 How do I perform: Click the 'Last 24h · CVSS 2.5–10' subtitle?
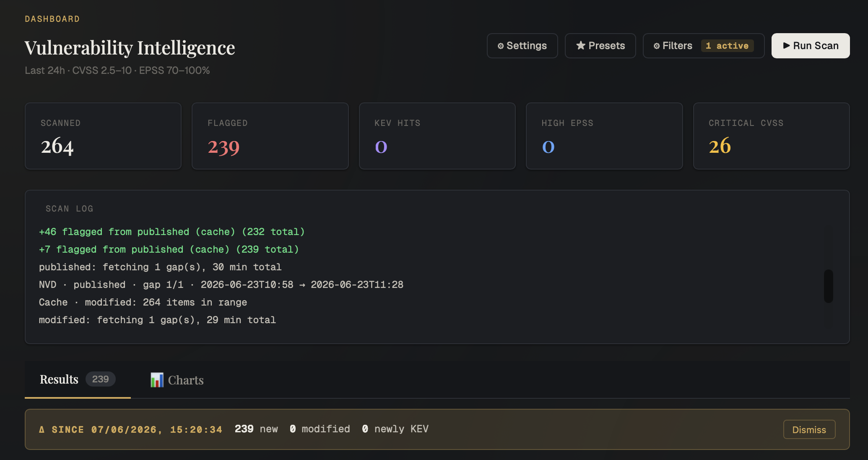pyautogui.click(x=117, y=70)
